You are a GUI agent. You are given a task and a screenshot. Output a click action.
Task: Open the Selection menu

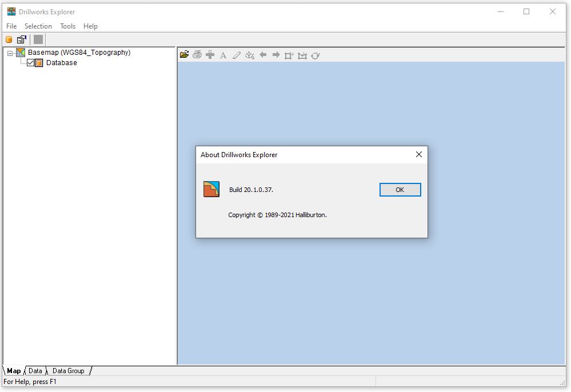pyautogui.click(x=38, y=26)
